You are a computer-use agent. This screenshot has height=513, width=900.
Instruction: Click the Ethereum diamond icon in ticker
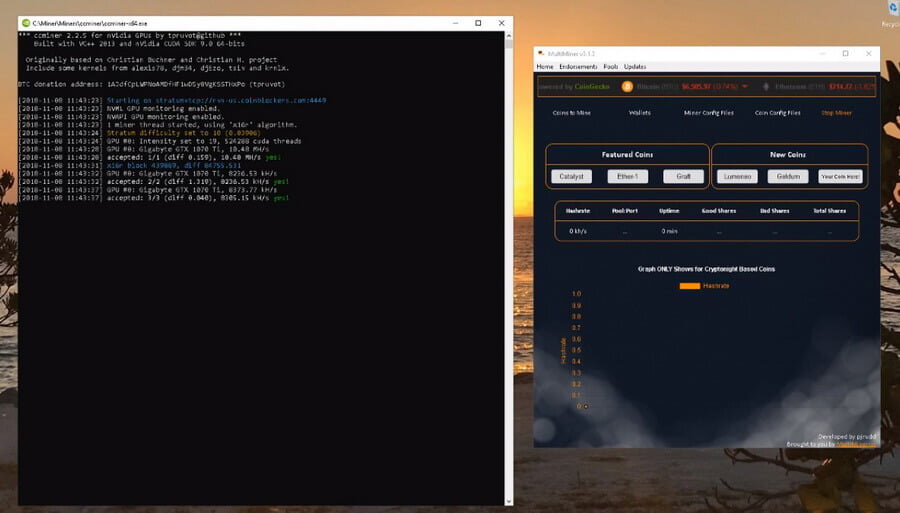[x=766, y=87]
